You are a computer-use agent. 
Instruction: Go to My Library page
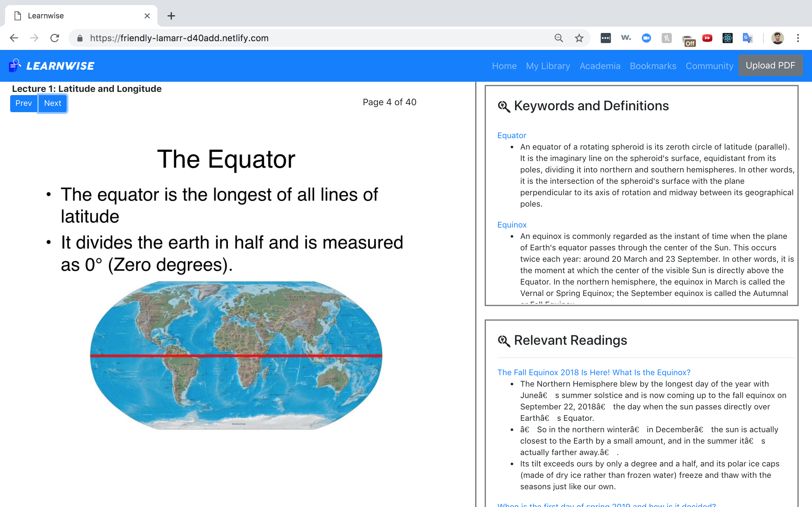tap(548, 66)
